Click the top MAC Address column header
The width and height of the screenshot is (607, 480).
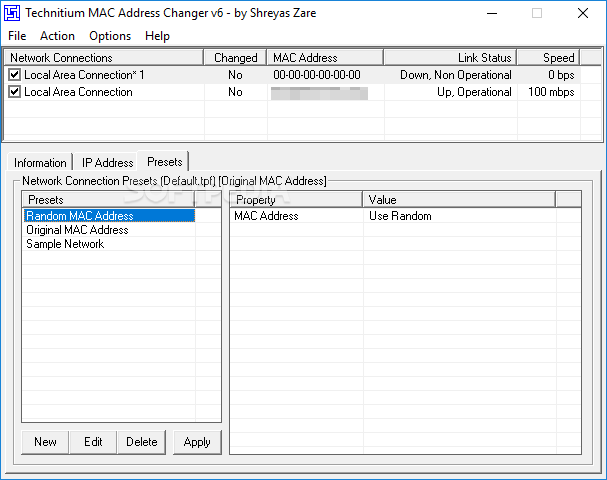pos(325,58)
